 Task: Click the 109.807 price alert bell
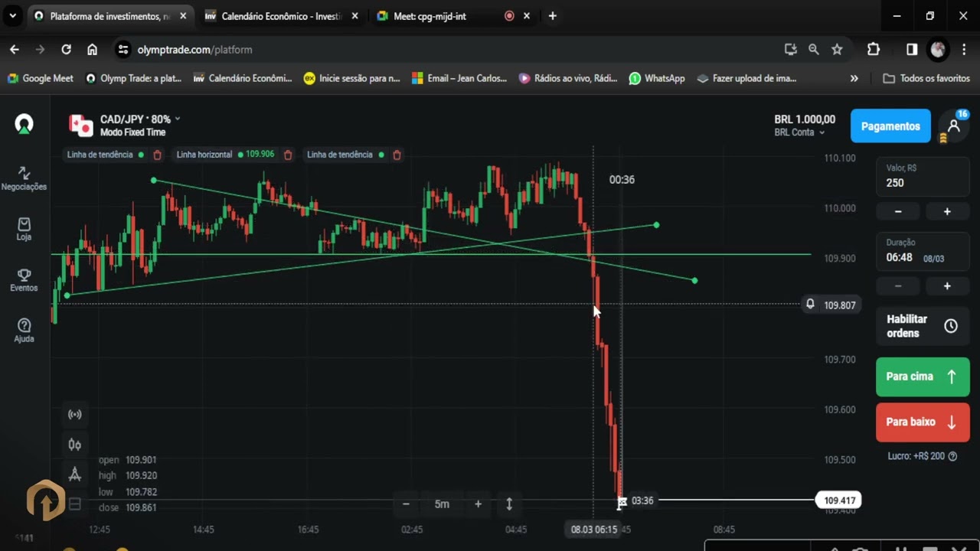pos(810,305)
